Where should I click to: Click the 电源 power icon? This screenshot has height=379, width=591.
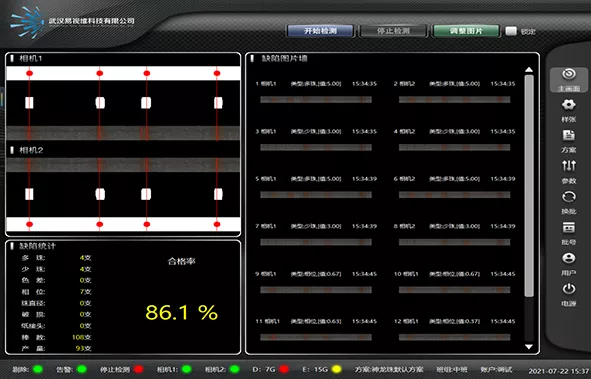[569, 289]
